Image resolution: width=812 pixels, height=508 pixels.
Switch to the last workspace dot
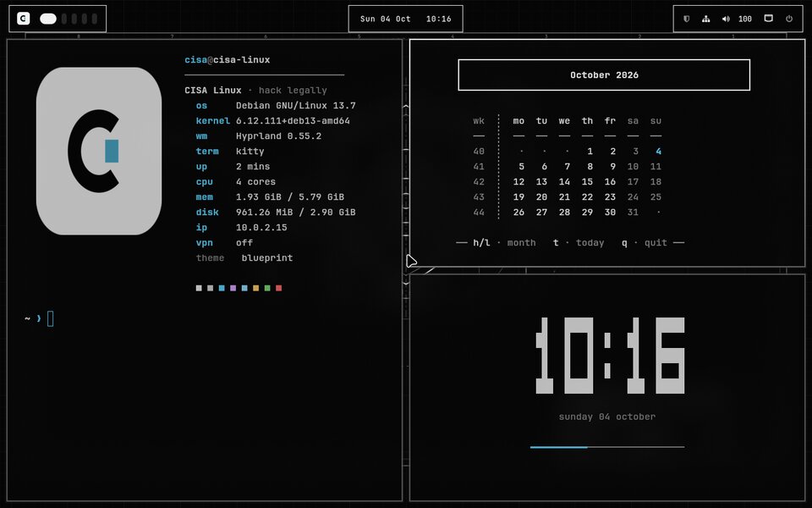94,19
